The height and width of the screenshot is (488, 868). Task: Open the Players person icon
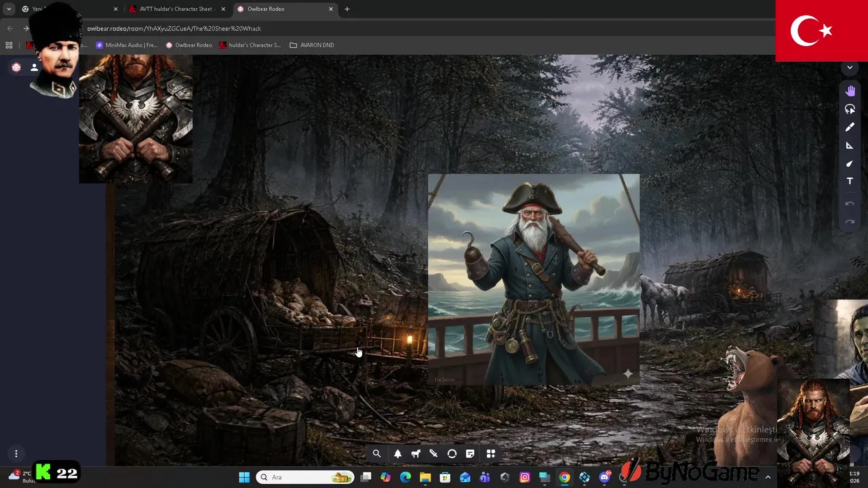[x=34, y=68]
